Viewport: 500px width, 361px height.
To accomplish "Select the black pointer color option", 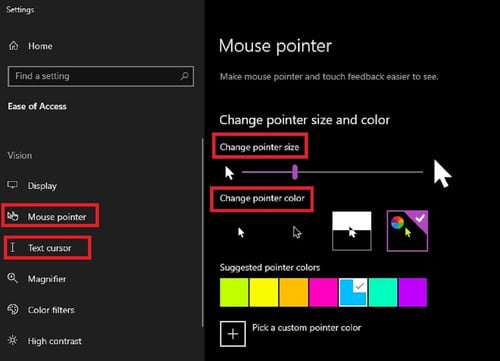I will [297, 232].
